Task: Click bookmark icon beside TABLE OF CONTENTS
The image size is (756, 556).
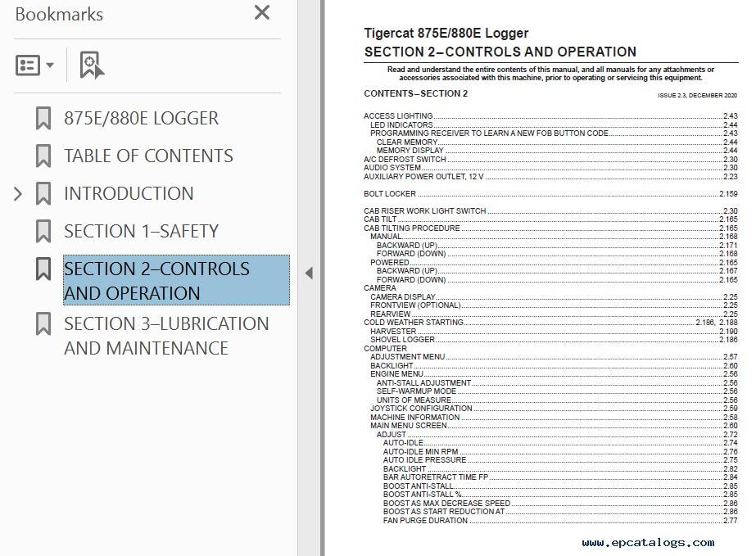Action: tap(43, 156)
